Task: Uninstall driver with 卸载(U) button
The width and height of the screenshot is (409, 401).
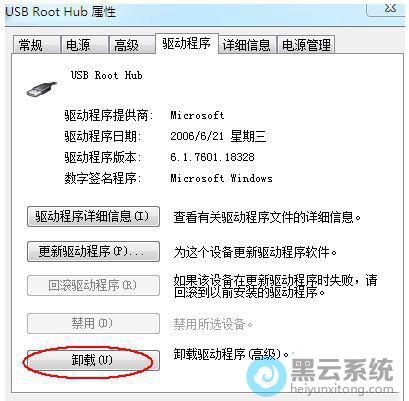Action: point(93,360)
